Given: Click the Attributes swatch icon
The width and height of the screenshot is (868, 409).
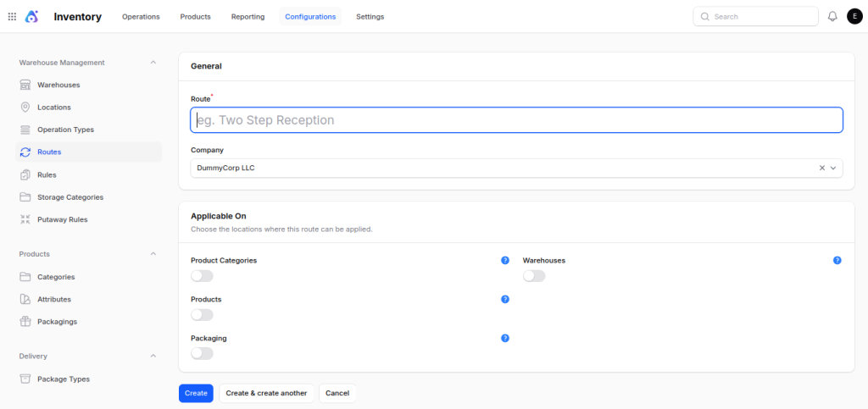Looking at the screenshot, I should pyautogui.click(x=25, y=299).
